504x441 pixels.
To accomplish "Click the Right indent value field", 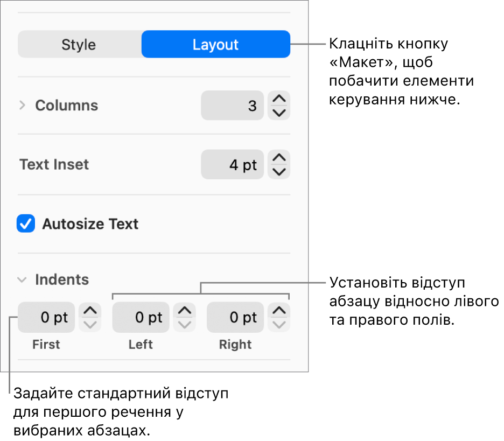I will [235, 318].
